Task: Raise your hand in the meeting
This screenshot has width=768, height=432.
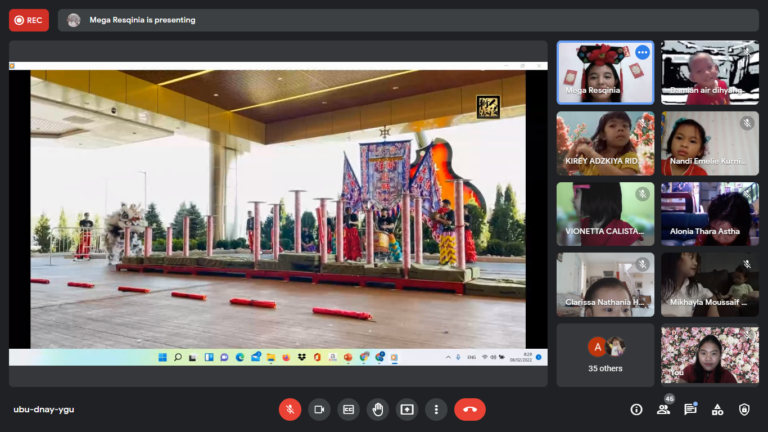Action: point(377,409)
